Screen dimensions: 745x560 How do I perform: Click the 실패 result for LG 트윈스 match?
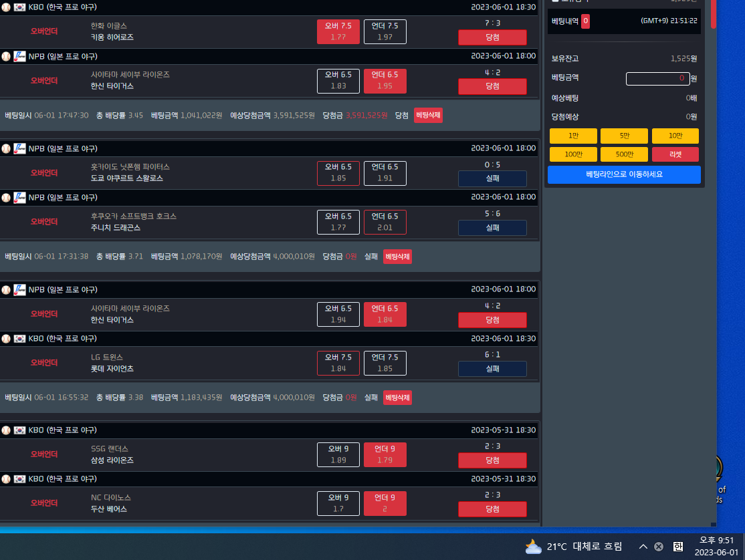492,369
